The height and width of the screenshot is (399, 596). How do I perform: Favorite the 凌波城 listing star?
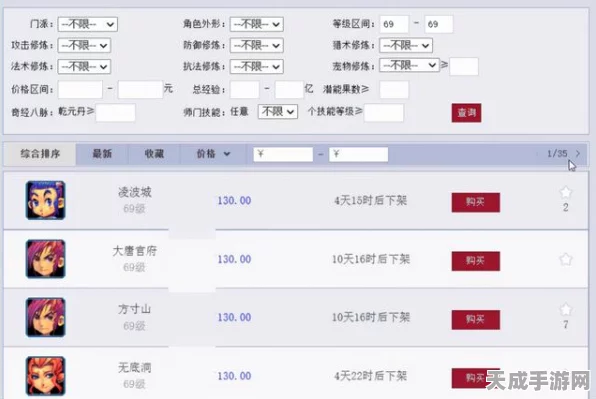point(566,193)
